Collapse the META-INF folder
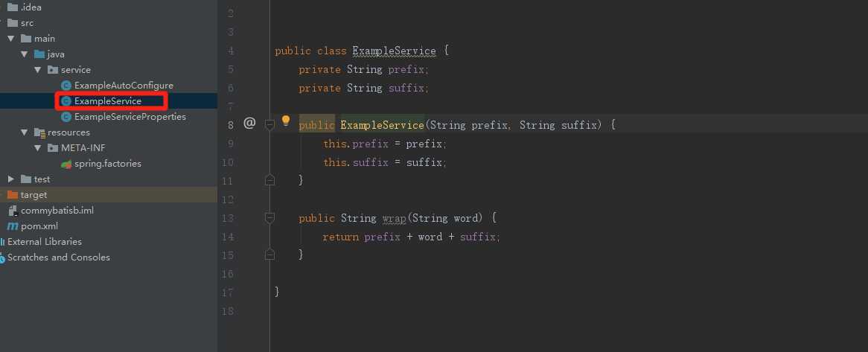 tap(37, 148)
